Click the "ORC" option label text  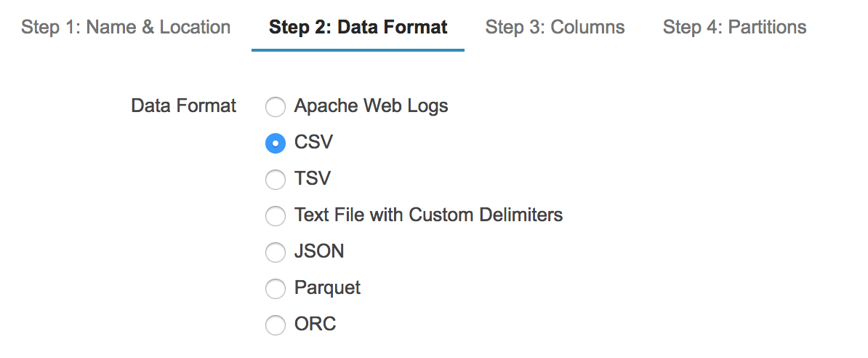[x=315, y=325]
